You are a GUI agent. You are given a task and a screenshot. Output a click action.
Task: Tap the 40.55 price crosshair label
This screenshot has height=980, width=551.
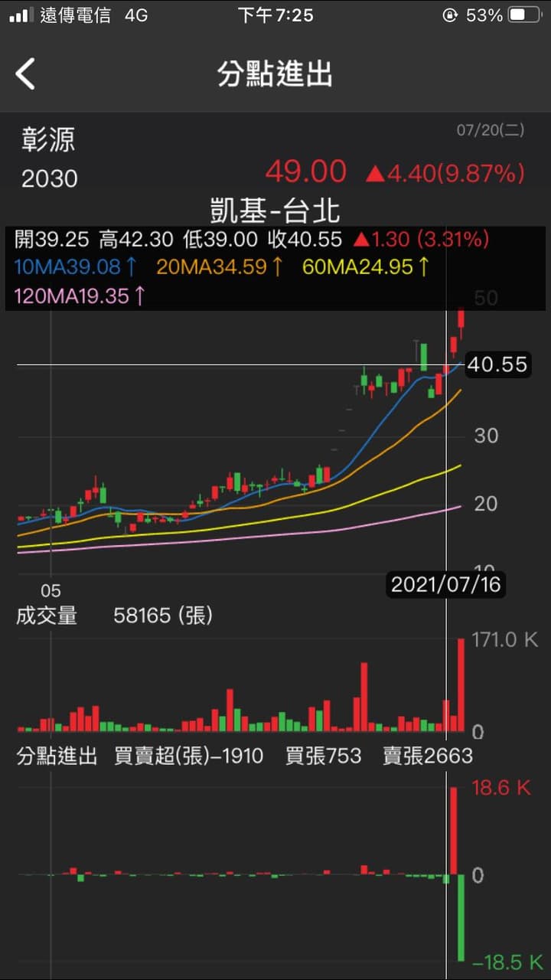pos(497,364)
